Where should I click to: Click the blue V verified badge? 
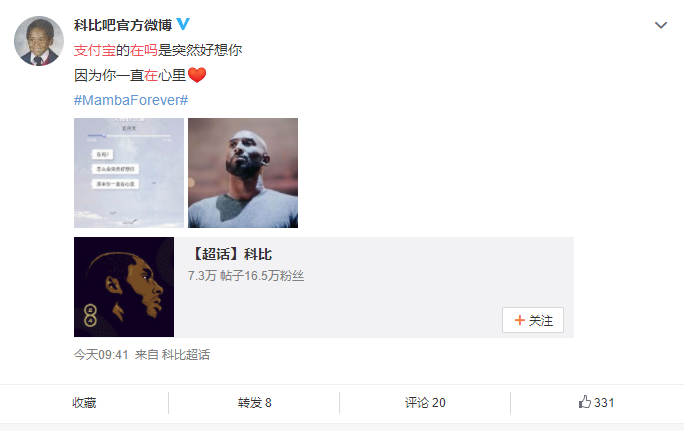[183, 24]
